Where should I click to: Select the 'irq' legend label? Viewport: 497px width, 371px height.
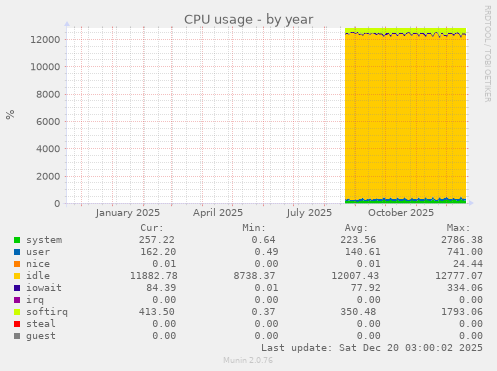coord(35,300)
